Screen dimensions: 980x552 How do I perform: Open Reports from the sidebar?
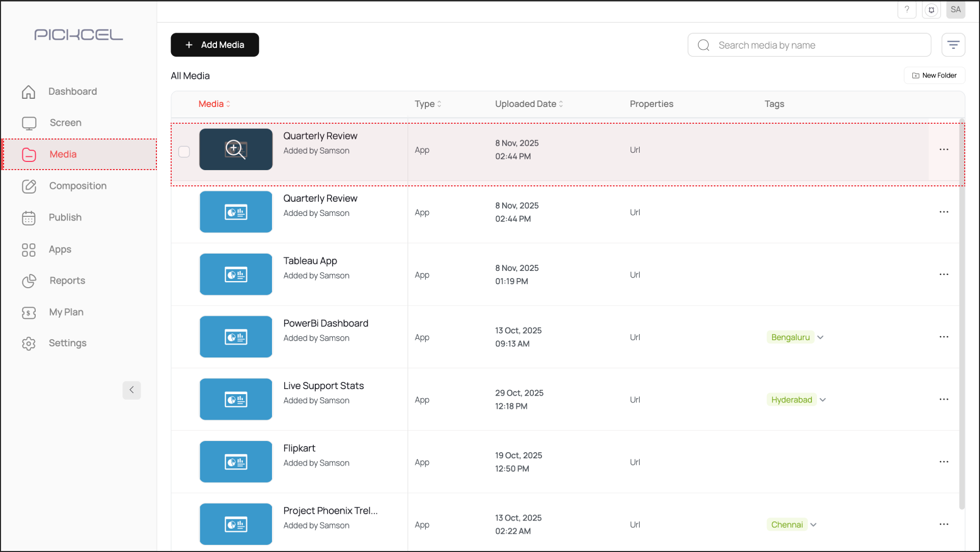67,281
